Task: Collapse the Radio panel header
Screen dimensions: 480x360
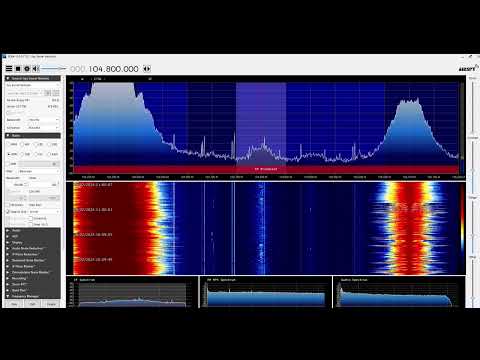Action: (33, 135)
